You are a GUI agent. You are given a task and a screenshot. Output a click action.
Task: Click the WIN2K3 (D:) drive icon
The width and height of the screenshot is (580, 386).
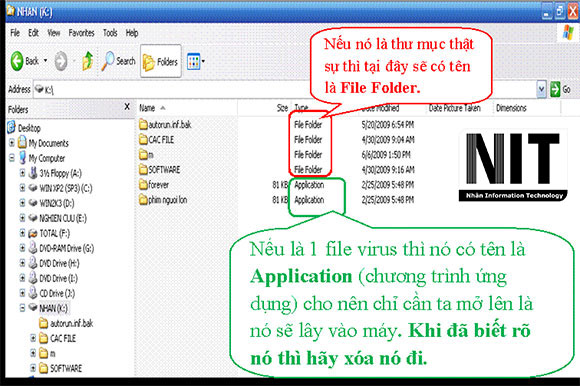pyautogui.click(x=33, y=203)
